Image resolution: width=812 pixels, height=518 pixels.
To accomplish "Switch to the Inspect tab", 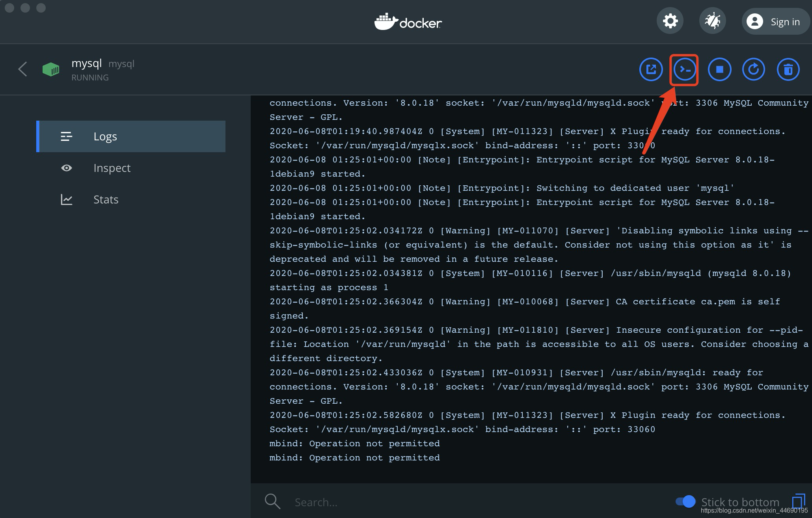I will click(x=131, y=168).
